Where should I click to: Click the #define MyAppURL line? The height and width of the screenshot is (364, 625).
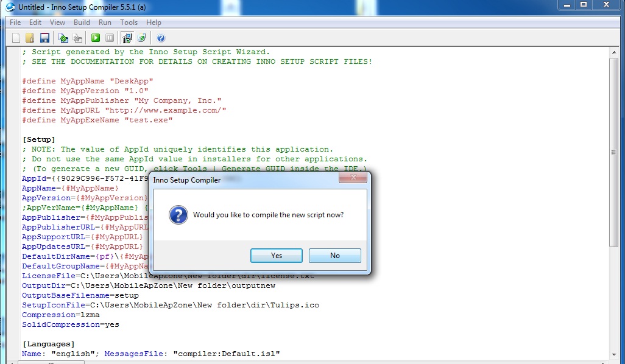click(x=124, y=110)
